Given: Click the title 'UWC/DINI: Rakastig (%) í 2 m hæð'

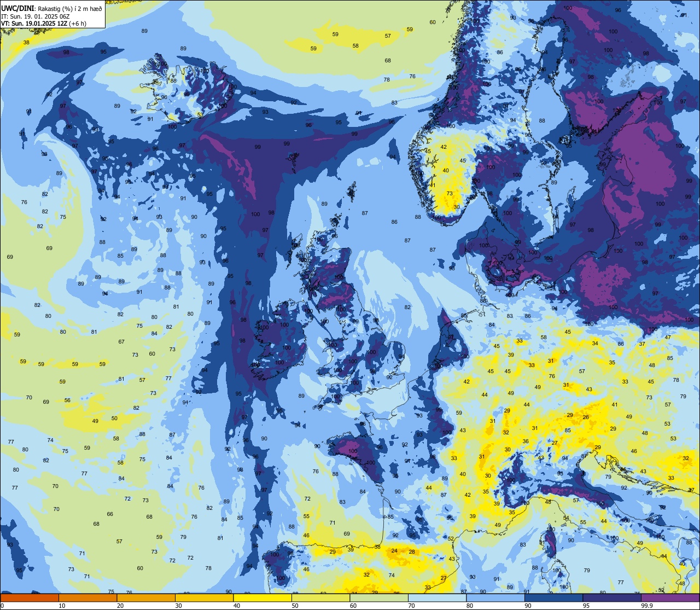Looking at the screenshot, I should point(51,9).
